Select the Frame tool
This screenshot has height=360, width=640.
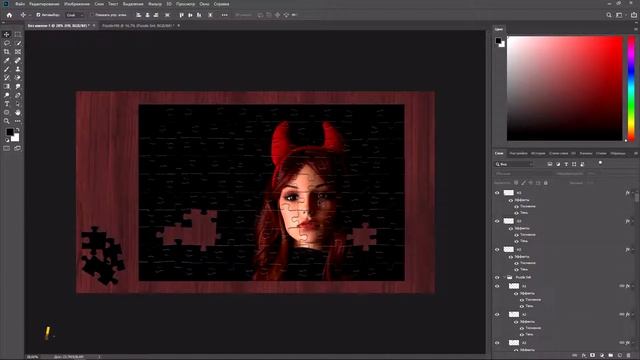click(x=18, y=52)
